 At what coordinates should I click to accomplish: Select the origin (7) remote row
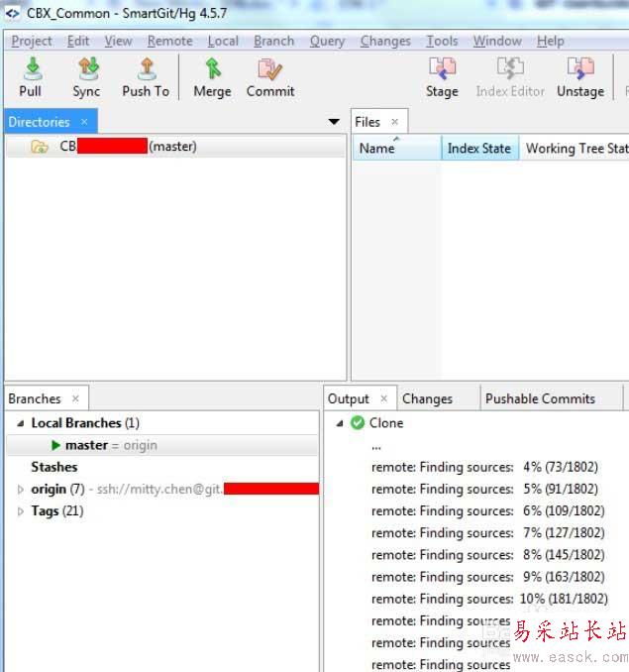[162, 489]
